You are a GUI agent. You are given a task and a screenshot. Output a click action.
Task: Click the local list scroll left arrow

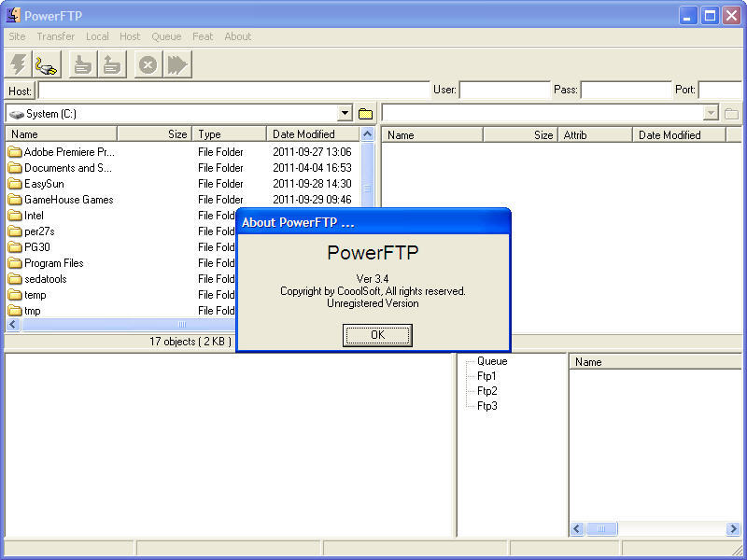[x=13, y=325]
